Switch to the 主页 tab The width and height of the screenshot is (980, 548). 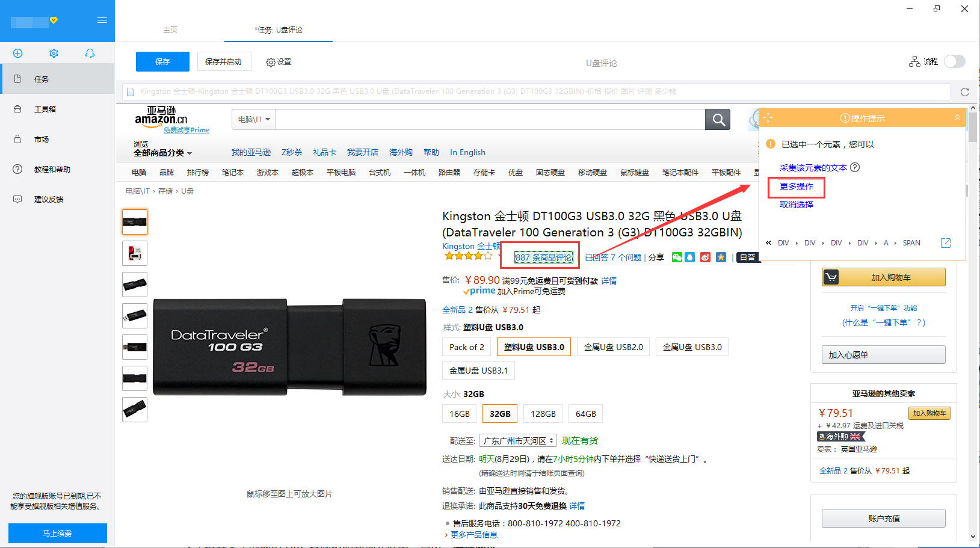click(170, 29)
